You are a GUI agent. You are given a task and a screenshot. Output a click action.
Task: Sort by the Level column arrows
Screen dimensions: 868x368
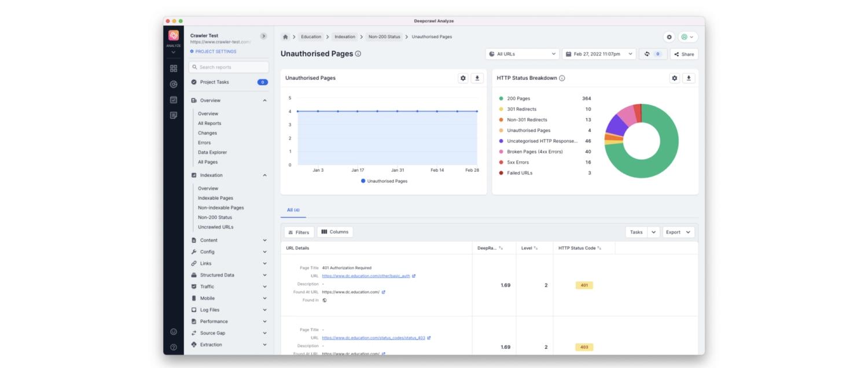(x=536, y=248)
